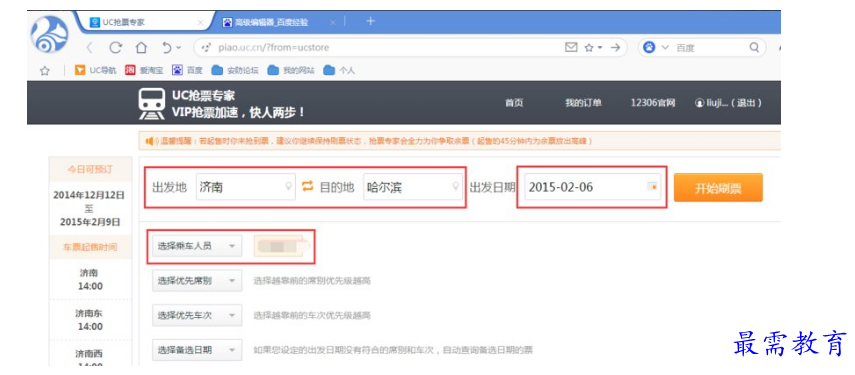Screen dimensions: 855x375
Task: Expand the search engine chooser chevron
Action: (665, 48)
